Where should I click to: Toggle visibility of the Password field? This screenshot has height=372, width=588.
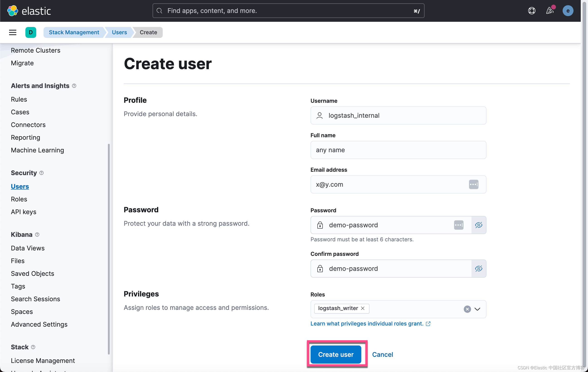pyautogui.click(x=479, y=225)
